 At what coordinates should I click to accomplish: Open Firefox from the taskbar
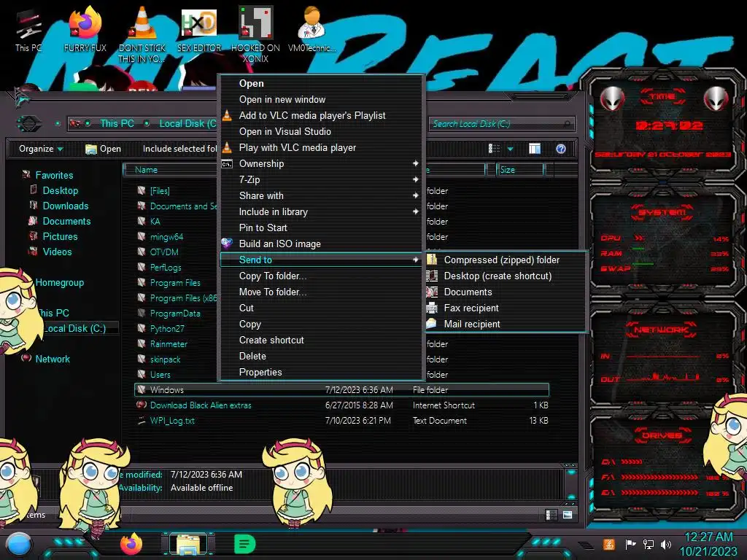[131, 544]
